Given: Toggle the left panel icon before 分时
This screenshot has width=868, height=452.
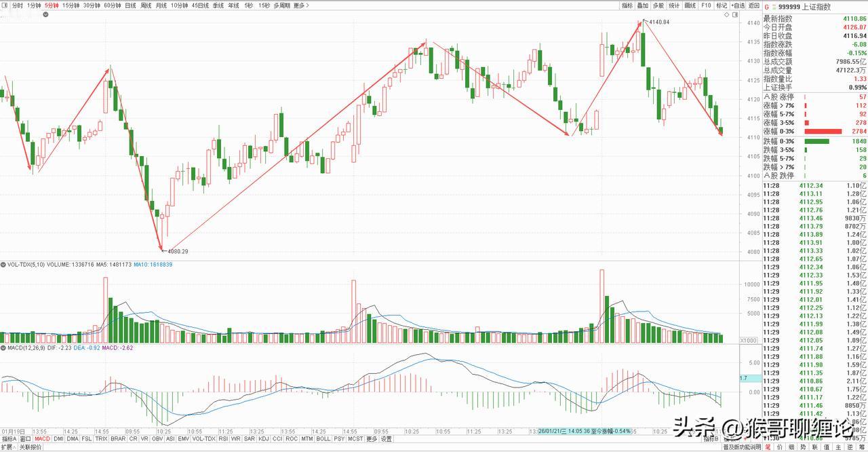Looking at the screenshot, I should coord(5,5).
